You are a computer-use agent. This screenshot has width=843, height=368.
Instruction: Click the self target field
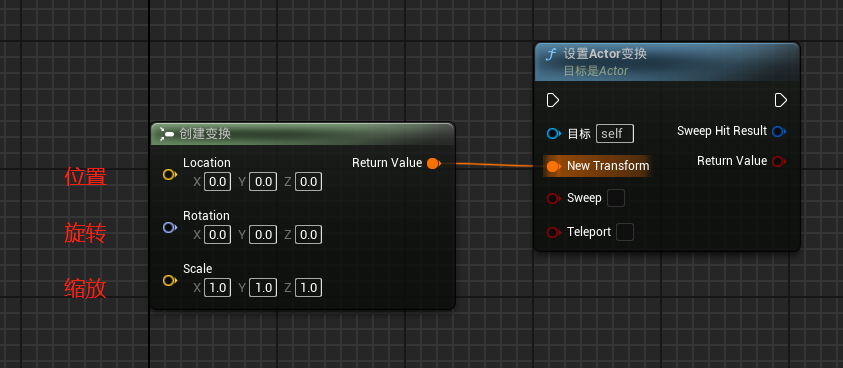[x=615, y=133]
